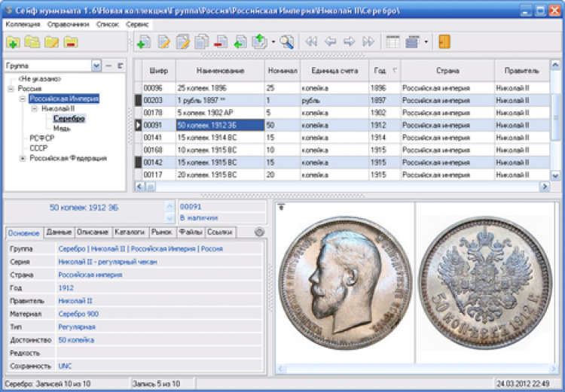Edit the selected coin record
Image resolution: width=565 pixels, height=392 pixels.
164,41
